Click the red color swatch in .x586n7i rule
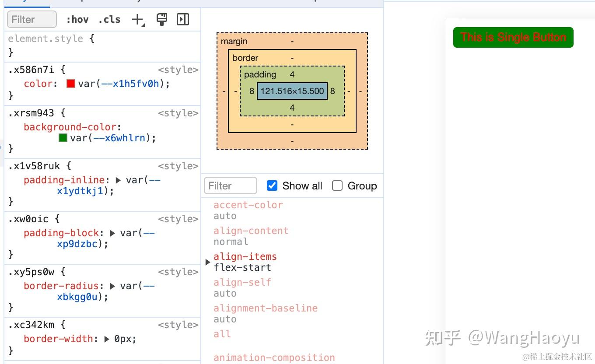595x364 pixels. (x=70, y=83)
